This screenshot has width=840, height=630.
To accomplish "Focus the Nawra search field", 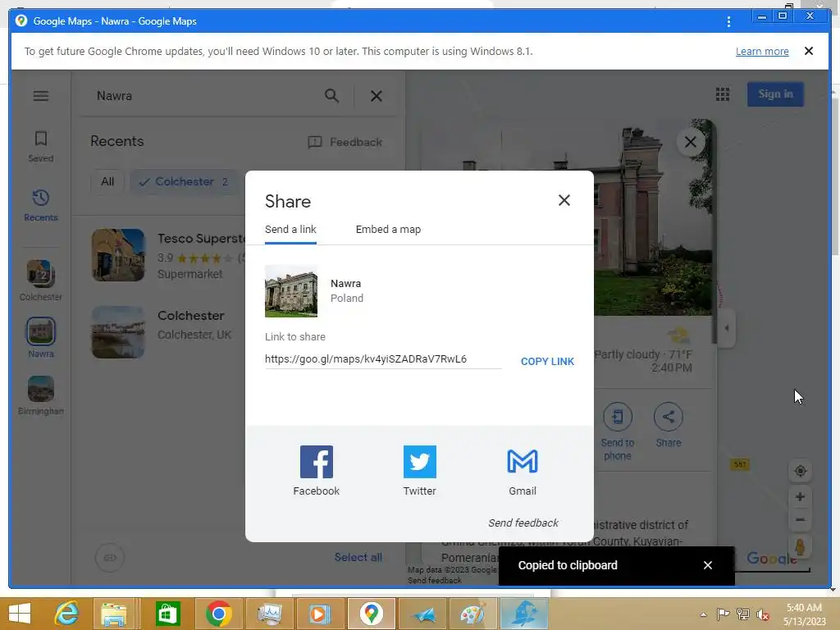I will (203, 96).
